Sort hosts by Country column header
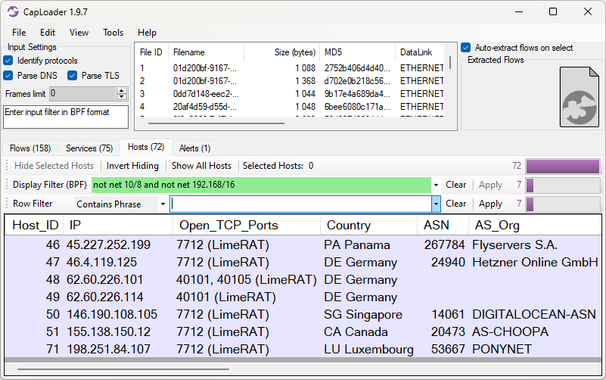The image size is (606, 380). pos(369,225)
